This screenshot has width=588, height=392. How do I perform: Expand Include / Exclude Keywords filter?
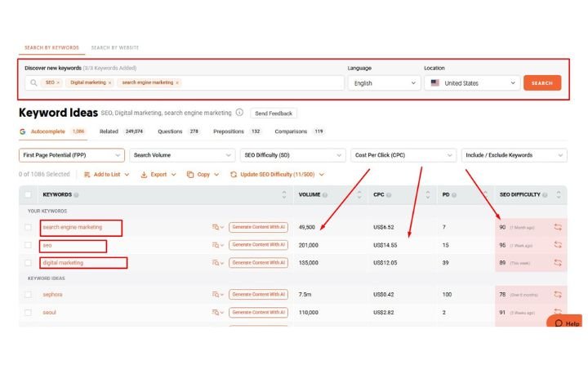click(514, 155)
